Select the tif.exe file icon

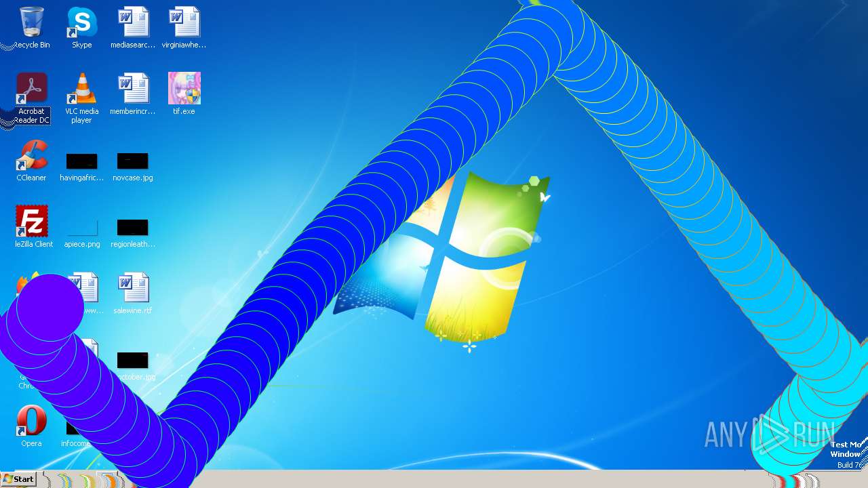pos(184,94)
